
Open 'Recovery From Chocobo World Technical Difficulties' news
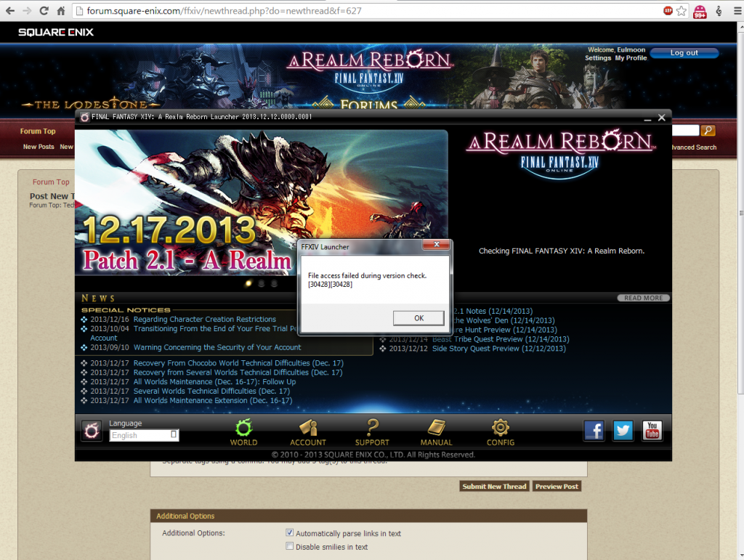coord(238,362)
